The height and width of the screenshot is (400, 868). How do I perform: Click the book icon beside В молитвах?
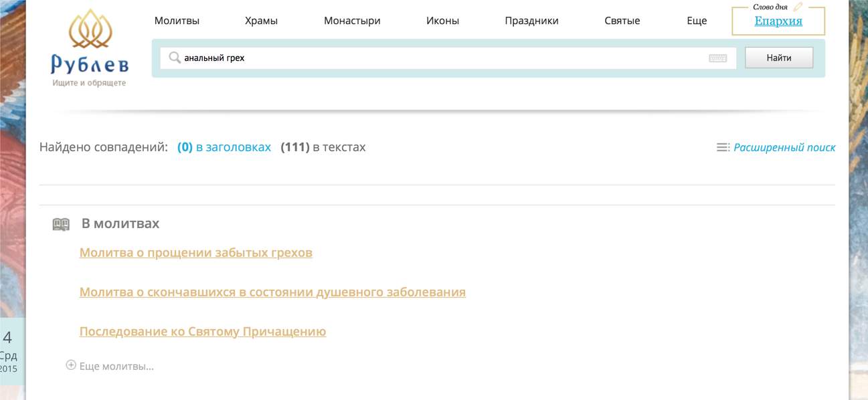coord(61,224)
